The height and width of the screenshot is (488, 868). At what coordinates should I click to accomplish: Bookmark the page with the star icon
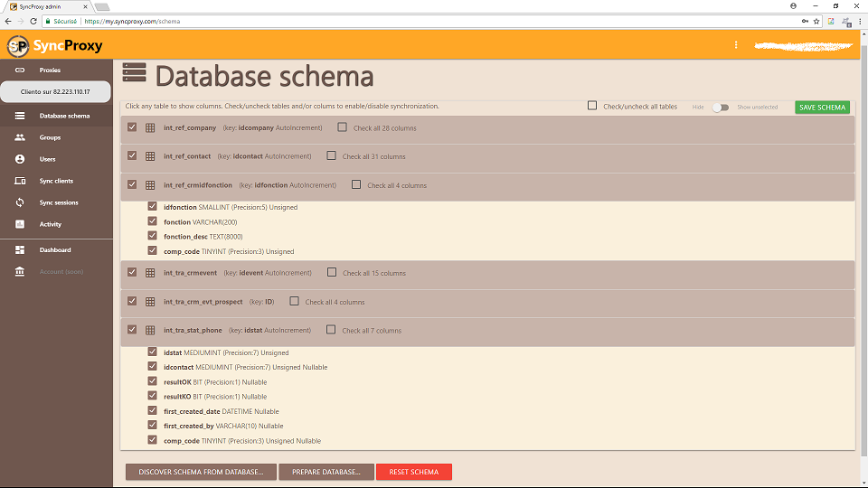point(816,21)
